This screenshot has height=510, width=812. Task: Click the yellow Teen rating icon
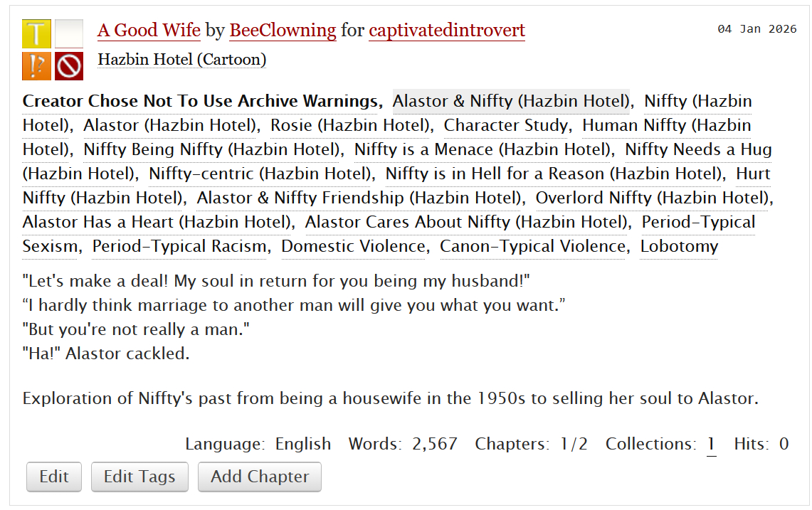[x=36, y=34]
